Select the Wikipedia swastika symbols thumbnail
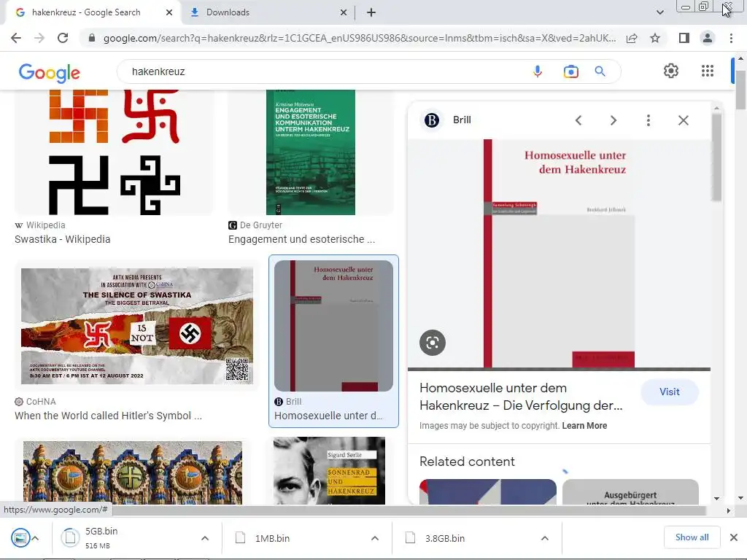Screen dimensions: 747x560 click(115, 152)
